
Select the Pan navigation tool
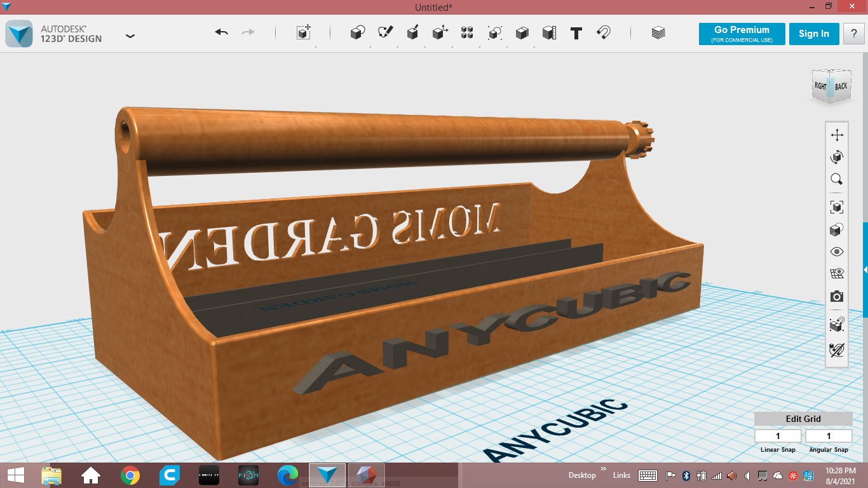click(837, 135)
